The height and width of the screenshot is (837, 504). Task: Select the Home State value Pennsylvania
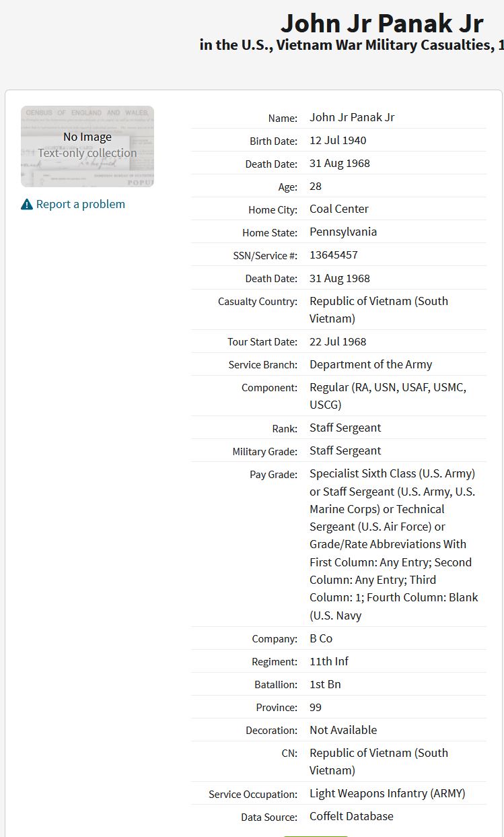[x=343, y=232]
